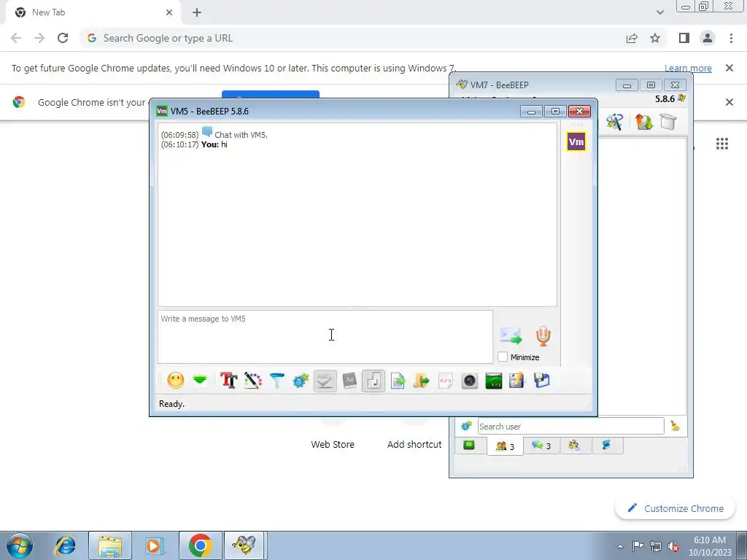The image size is (747, 560).
Task: Click the Customize Chrome button
Action: coord(676,508)
